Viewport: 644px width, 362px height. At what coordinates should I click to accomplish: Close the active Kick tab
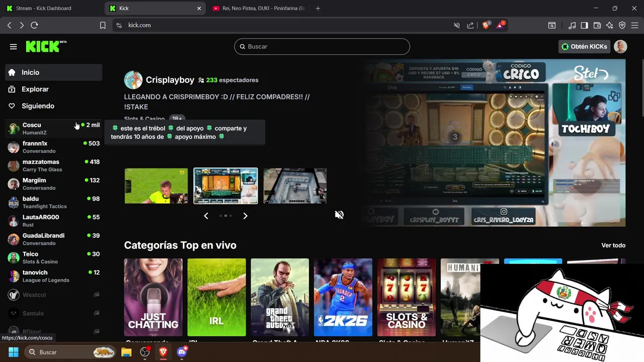point(199,8)
